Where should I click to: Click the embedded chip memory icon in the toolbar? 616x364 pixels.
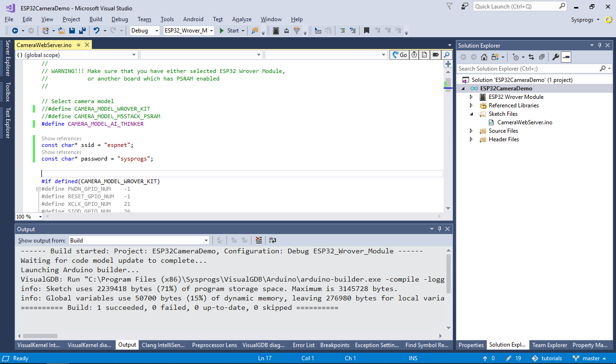(x=276, y=31)
